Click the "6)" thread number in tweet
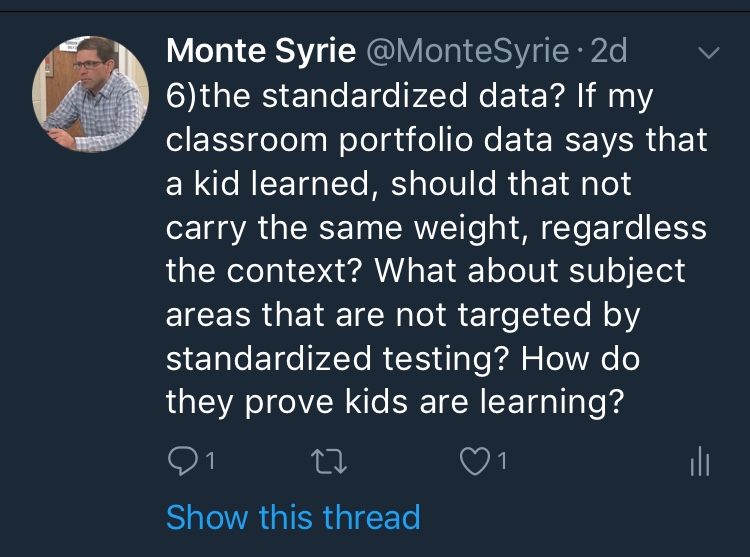 point(182,95)
